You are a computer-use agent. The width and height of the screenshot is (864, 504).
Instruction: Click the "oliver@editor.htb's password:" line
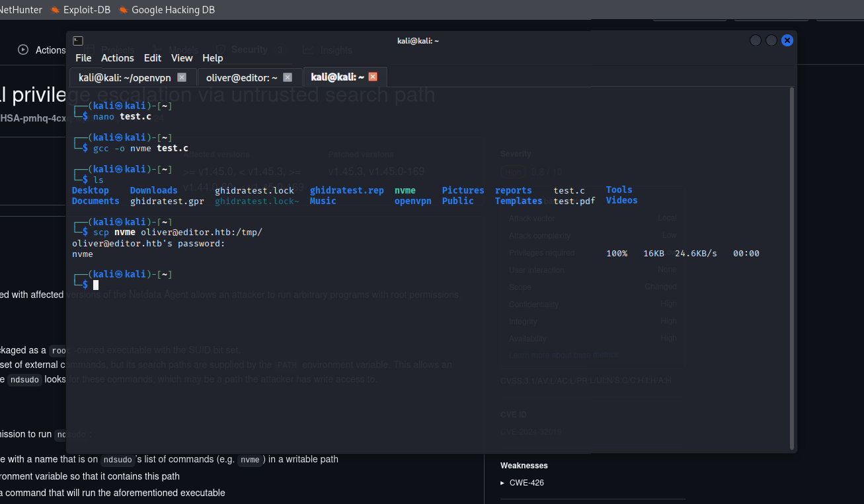[x=149, y=243]
